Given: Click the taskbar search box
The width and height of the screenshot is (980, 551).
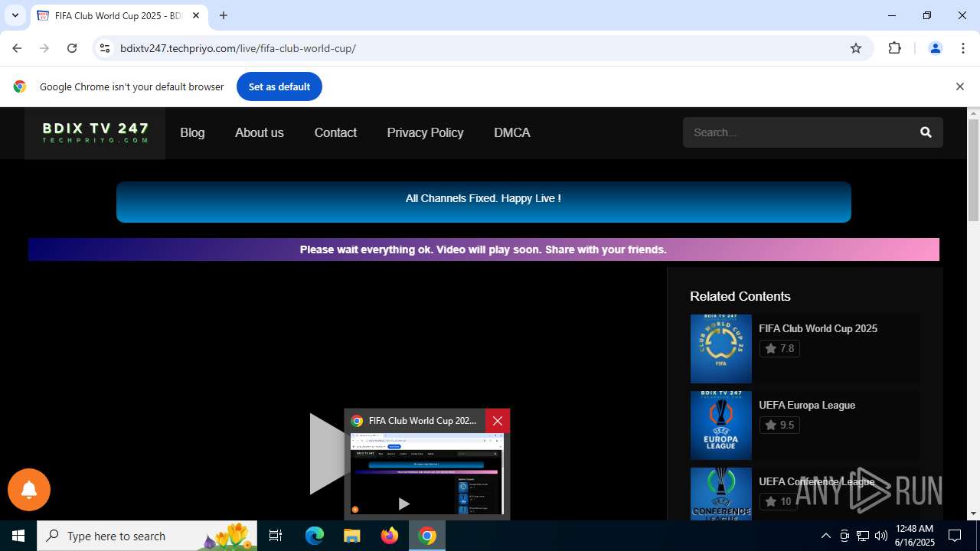Looking at the screenshot, I should coord(147,536).
